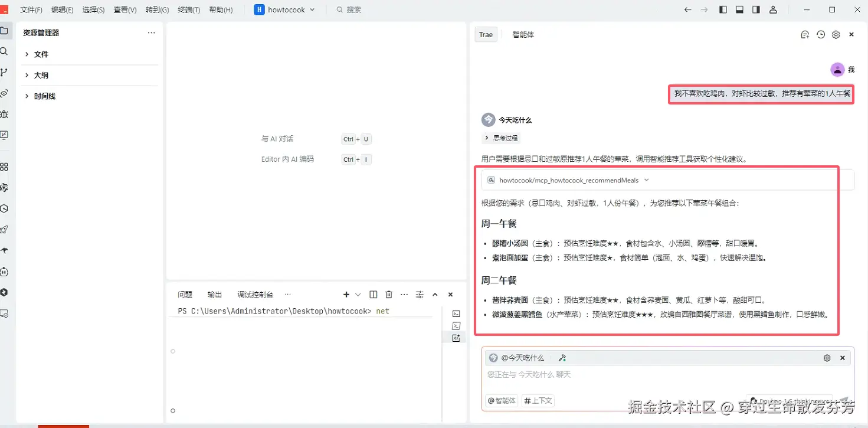Viewport: 868px width, 428px height.
Task: Open Source Control branch icon in activity bar
Action: 4,72
